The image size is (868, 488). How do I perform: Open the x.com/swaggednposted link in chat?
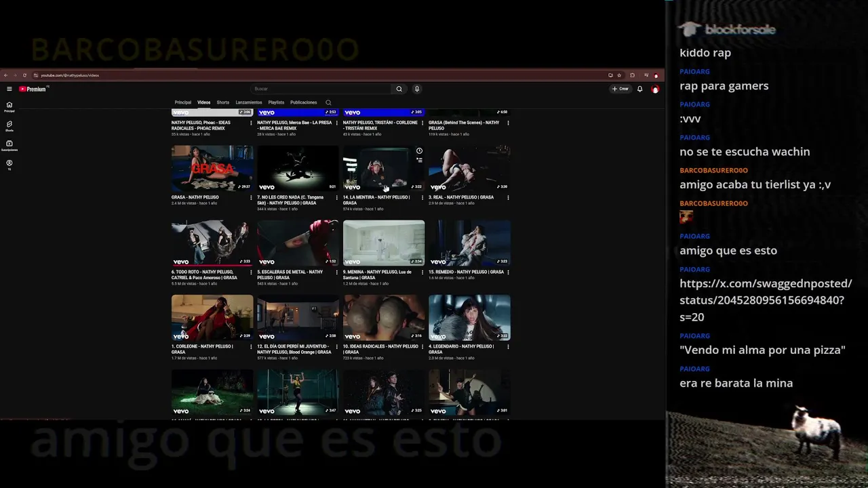[766, 300]
